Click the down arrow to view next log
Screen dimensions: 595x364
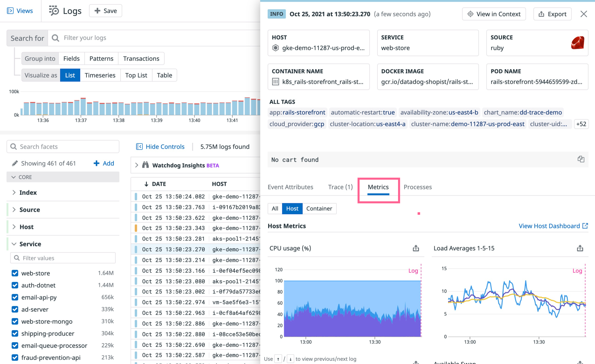click(x=290, y=359)
